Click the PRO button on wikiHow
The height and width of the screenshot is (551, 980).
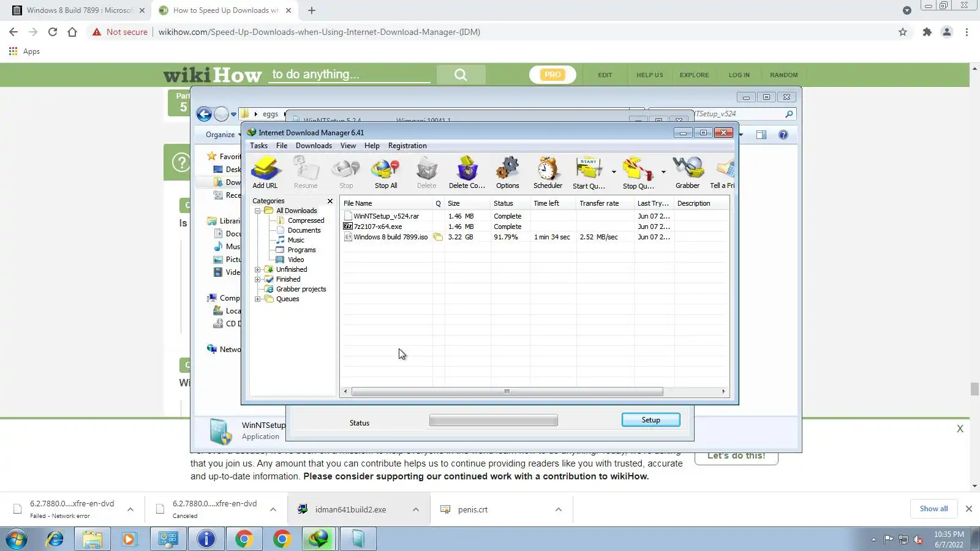click(x=552, y=75)
